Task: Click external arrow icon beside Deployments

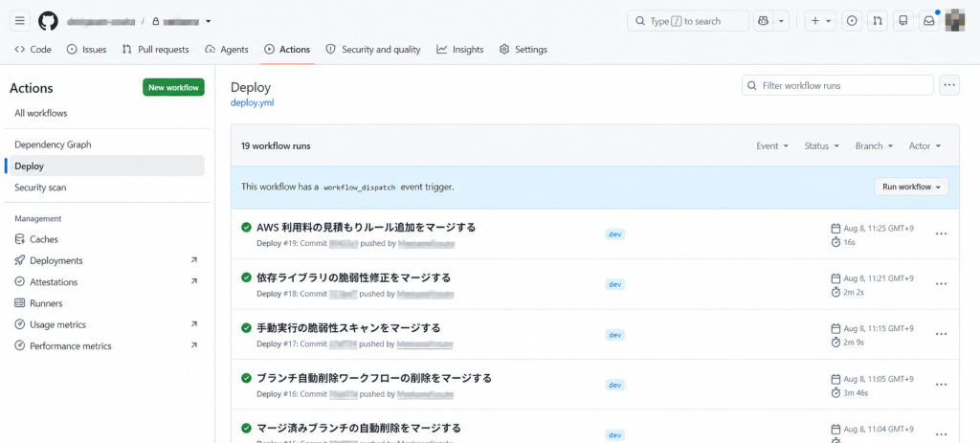Action: [193, 260]
